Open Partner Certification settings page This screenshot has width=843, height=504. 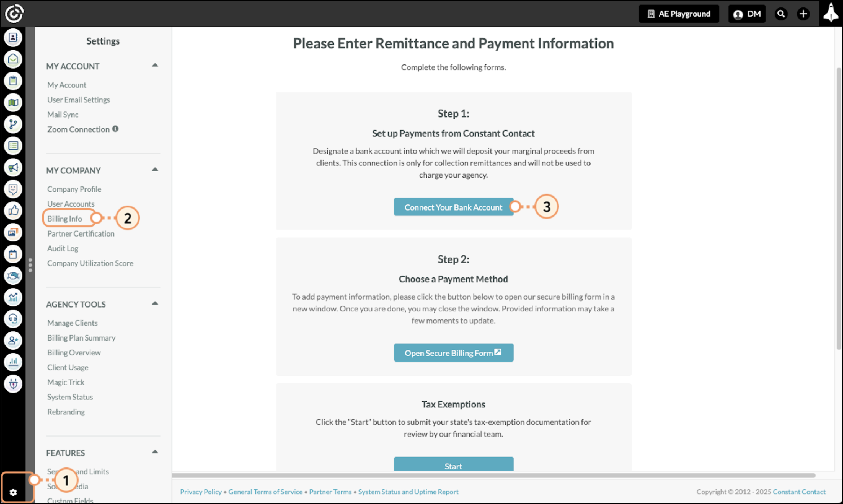tap(81, 234)
